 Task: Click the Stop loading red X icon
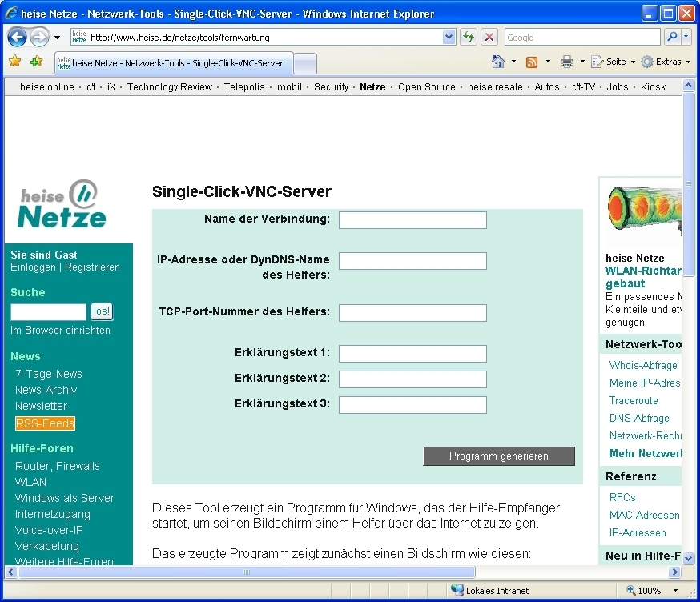[489, 37]
